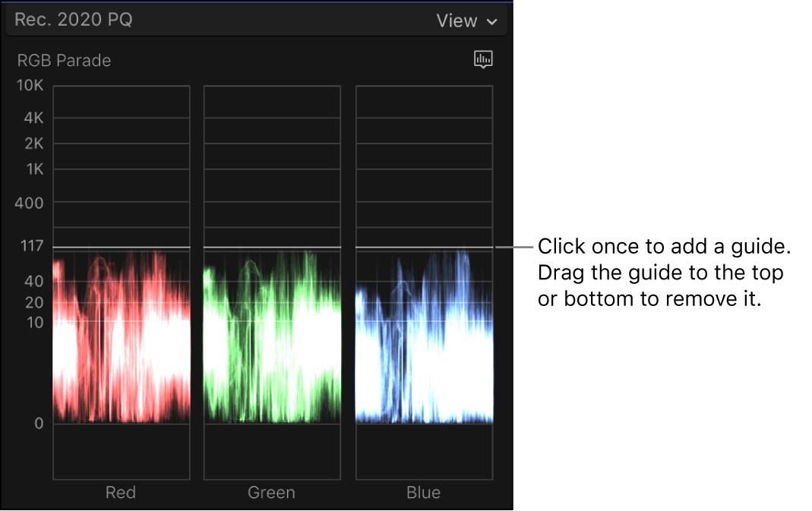This screenshot has width=812, height=511.
Task: Click the chevron next to View
Action: click(x=492, y=21)
